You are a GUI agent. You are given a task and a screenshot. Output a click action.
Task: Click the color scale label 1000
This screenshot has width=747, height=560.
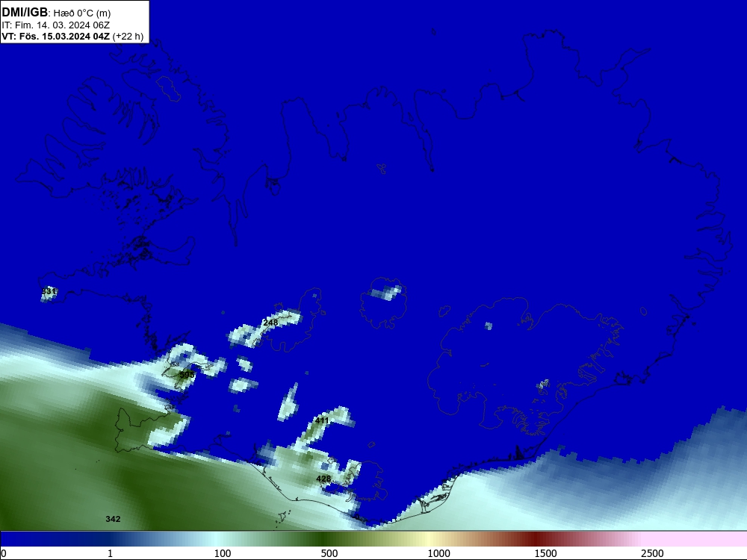point(438,553)
